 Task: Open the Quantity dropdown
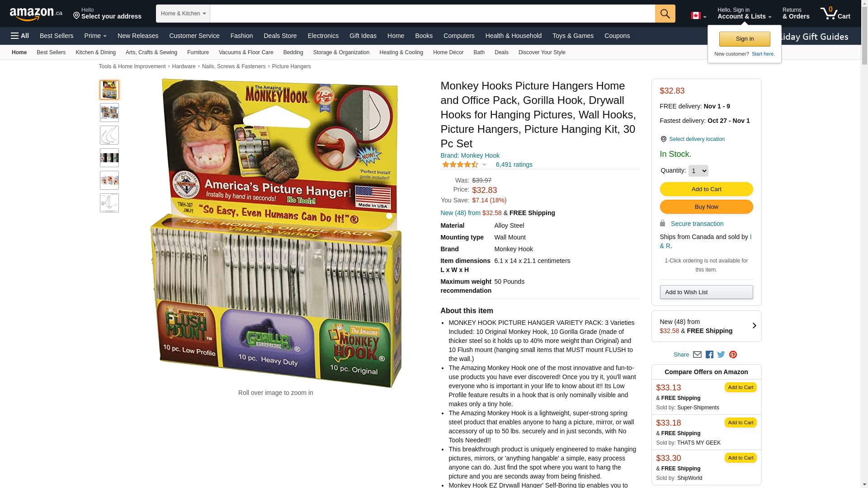coord(698,171)
